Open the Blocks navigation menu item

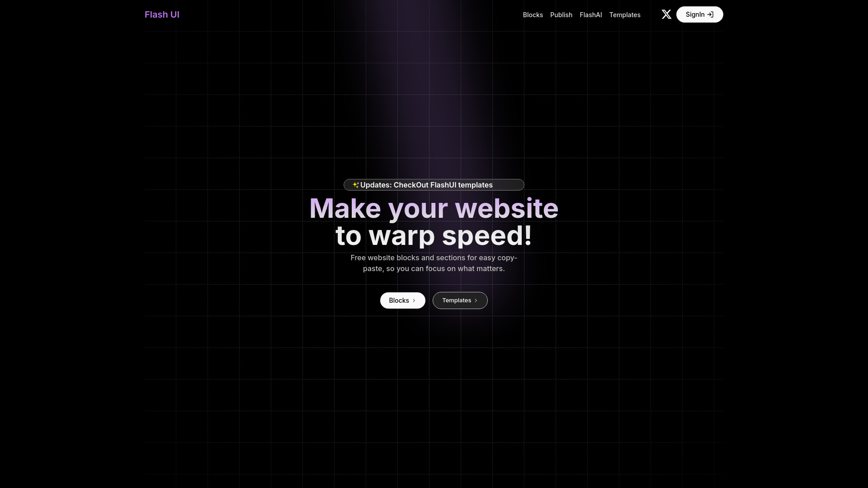click(533, 14)
